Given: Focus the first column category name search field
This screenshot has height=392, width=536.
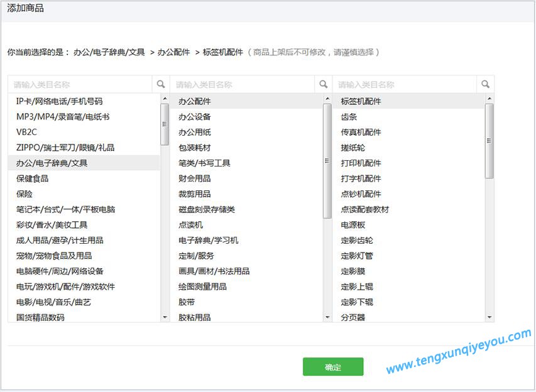Looking at the screenshot, I should pos(80,84).
